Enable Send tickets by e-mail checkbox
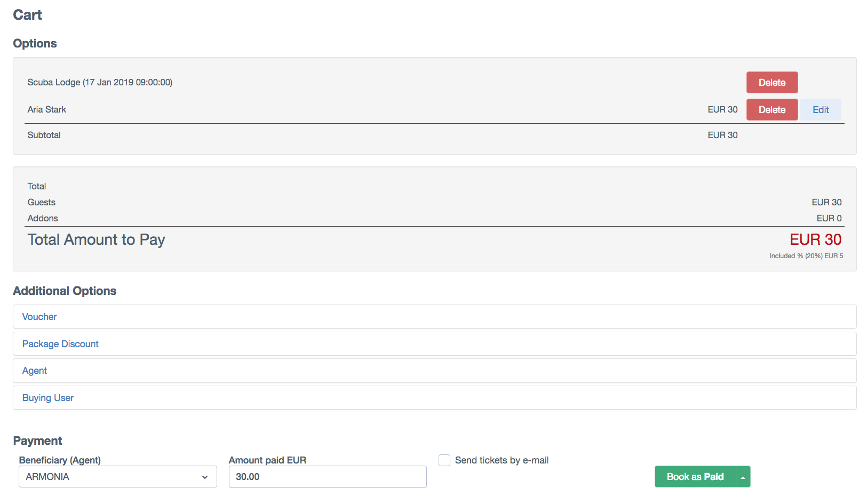The height and width of the screenshot is (504, 867). tap(444, 460)
